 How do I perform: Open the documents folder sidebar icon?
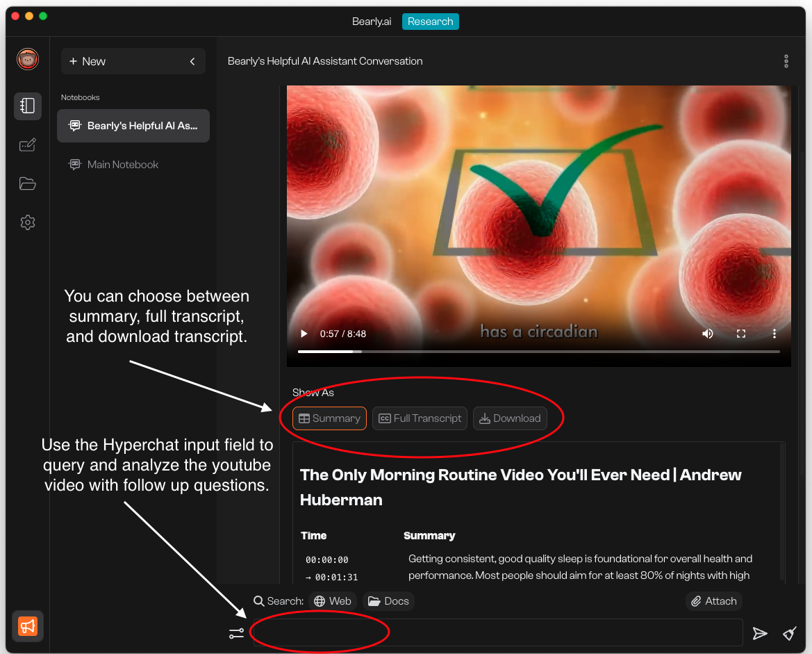[x=28, y=183]
